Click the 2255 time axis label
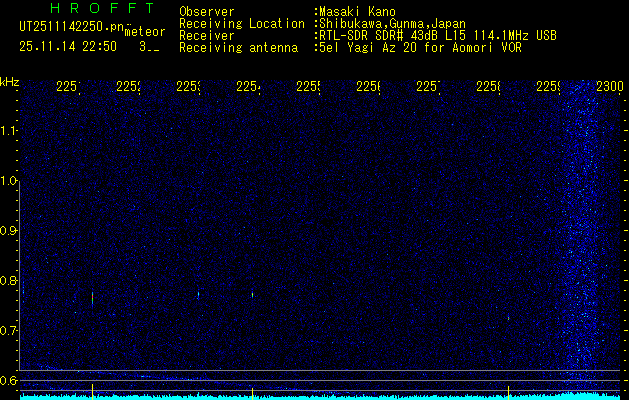Viewport: 629px width, 400px height. [x=308, y=86]
